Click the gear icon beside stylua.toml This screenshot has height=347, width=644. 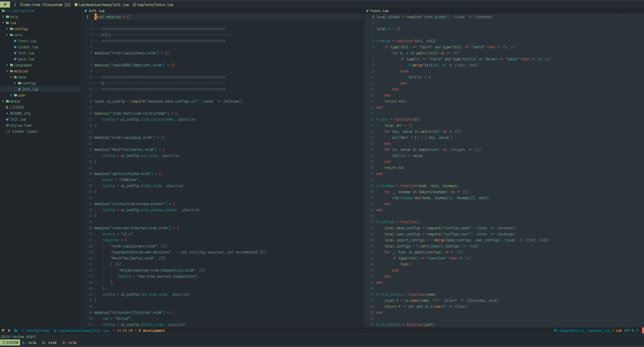[x=7, y=125]
